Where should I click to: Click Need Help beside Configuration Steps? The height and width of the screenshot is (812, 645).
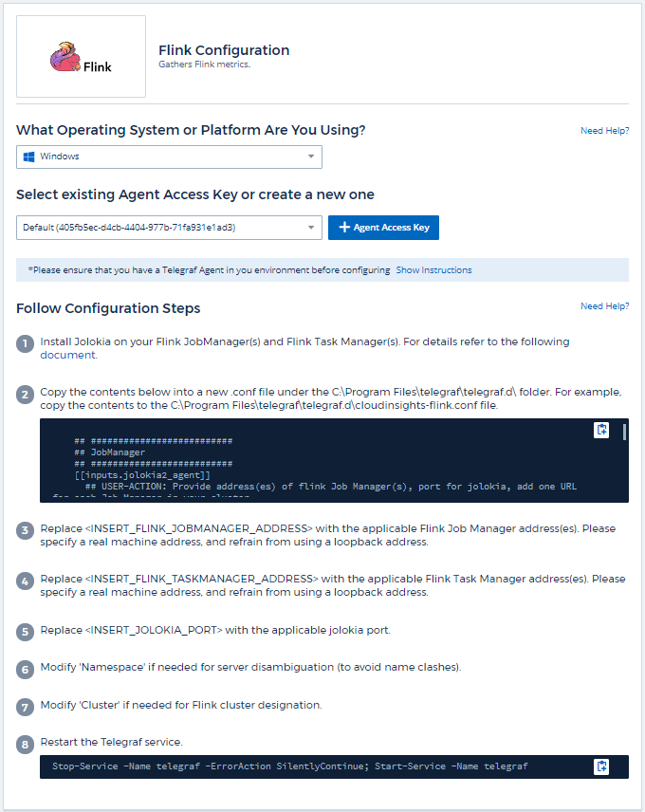pos(604,306)
